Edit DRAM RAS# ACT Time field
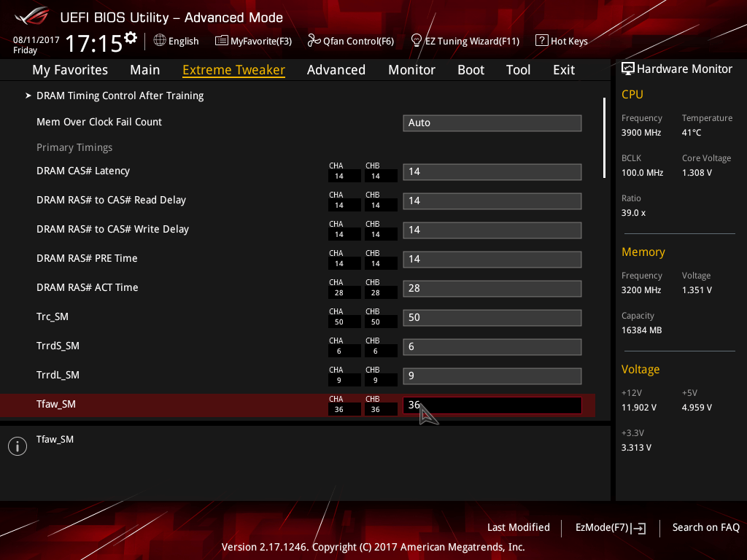The width and height of the screenshot is (747, 560). click(492, 289)
